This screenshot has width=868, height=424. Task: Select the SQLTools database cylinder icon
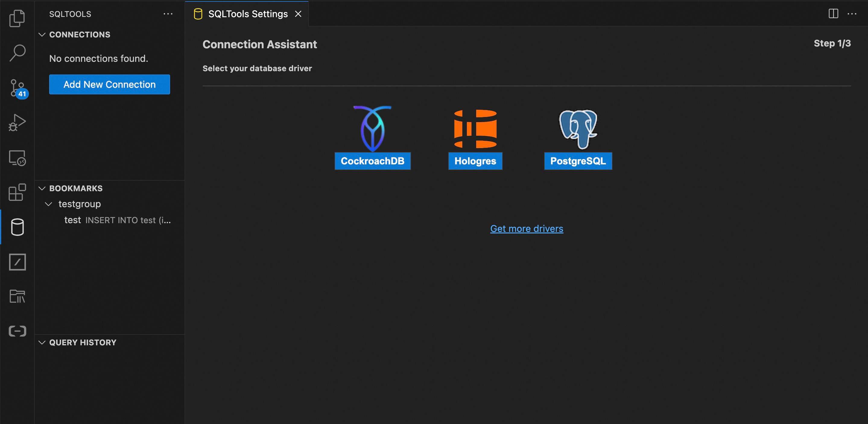click(17, 227)
